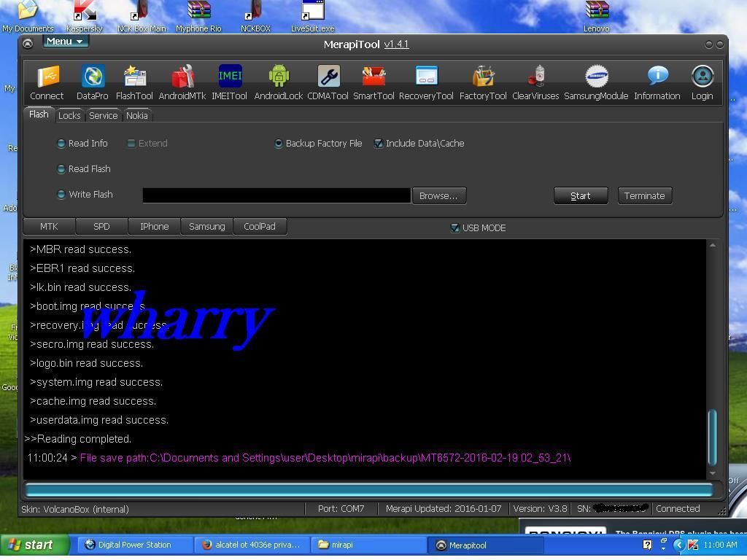Screen dimensions: 747x560
Task: Click the log scrollbar thumb
Action: [x=713, y=437]
